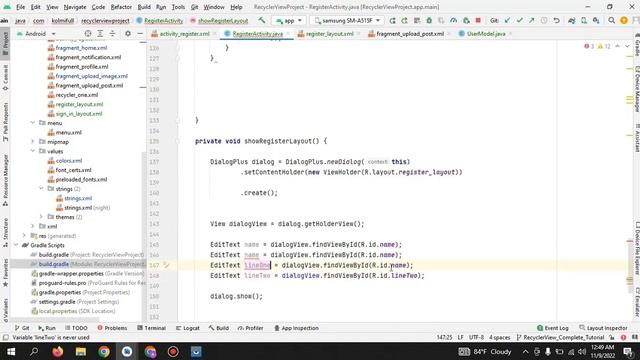Image resolution: width=640 pixels, height=360 pixels.
Task: Open the Event Log
Action: [553, 328]
